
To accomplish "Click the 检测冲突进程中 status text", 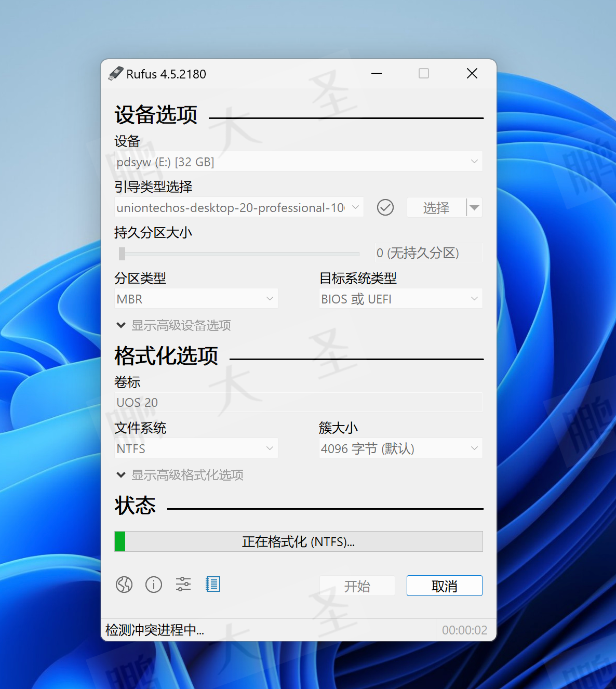I will 155,630.
